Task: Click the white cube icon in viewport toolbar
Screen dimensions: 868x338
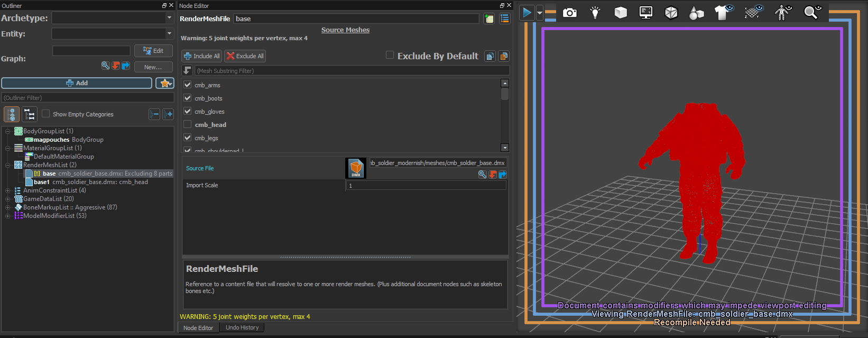Action: click(620, 12)
